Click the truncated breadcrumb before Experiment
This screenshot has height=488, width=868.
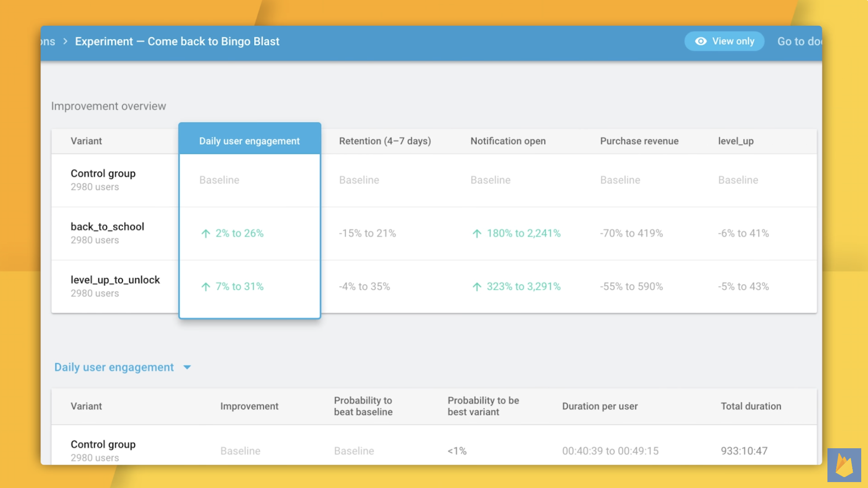48,41
